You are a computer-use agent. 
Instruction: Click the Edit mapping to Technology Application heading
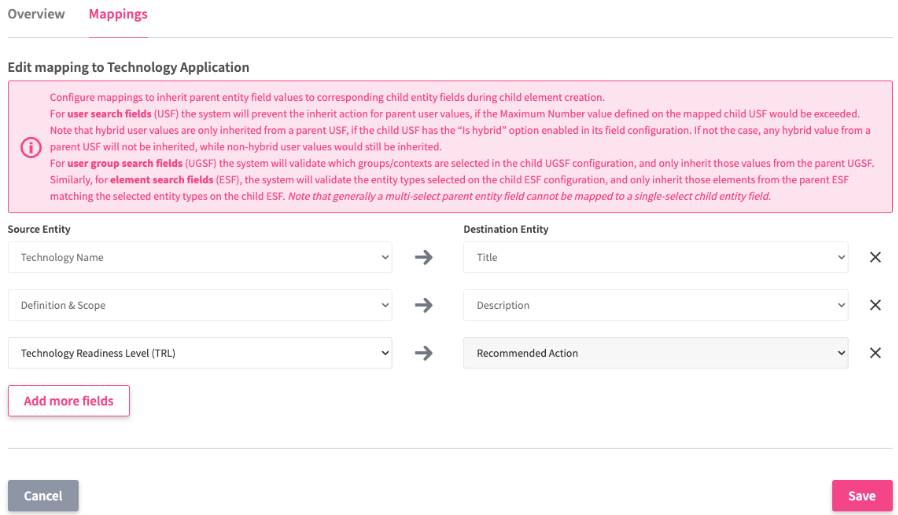[128, 67]
